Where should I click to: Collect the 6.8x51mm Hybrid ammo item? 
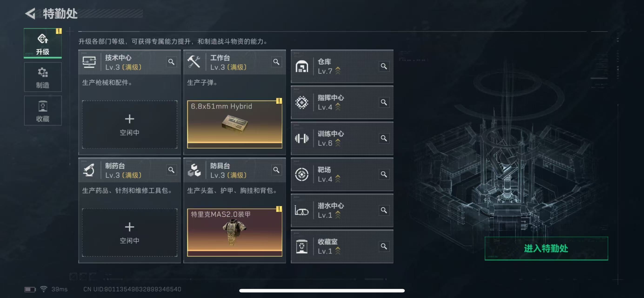(234, 124)
